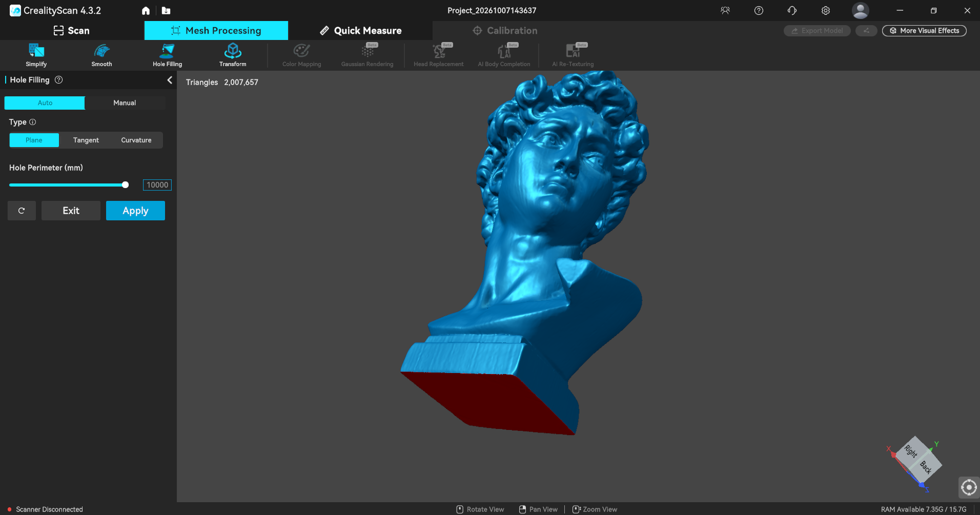Open More Visual Effects
This screenshot has height=515, width=980.
(924, 31)
